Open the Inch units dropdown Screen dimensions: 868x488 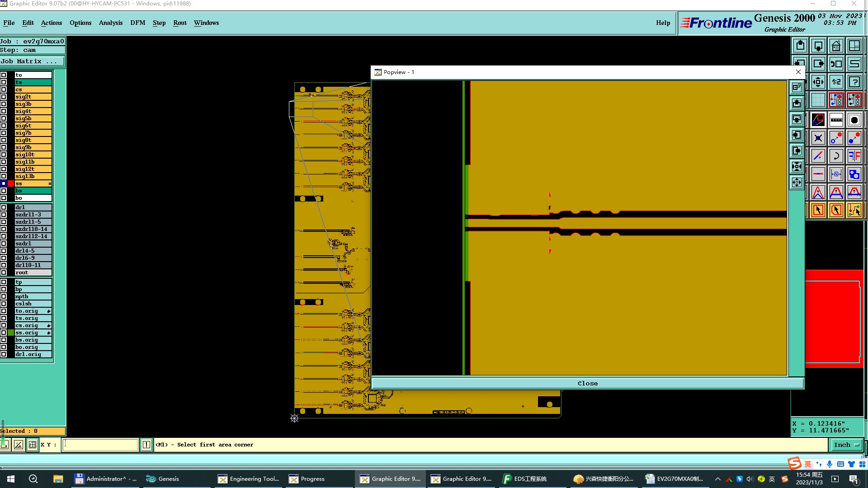click(x=846, y=445)
